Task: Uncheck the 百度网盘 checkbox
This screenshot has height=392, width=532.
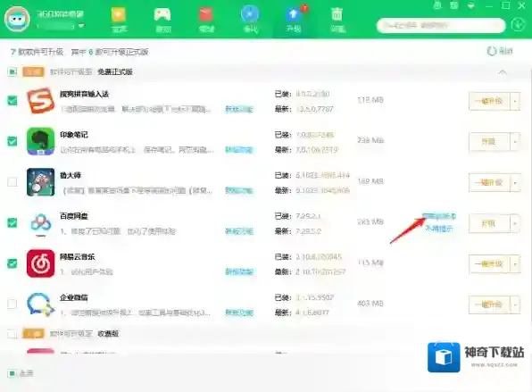Action: tap(12, 222)
